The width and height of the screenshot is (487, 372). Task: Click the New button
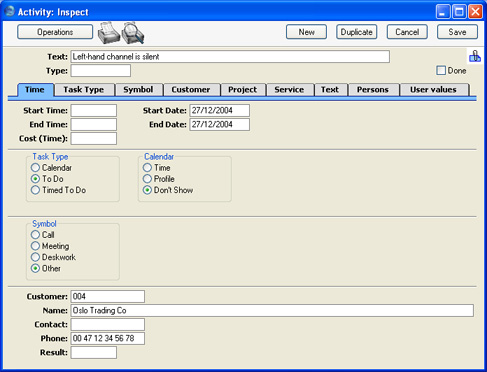coord(306,32)
